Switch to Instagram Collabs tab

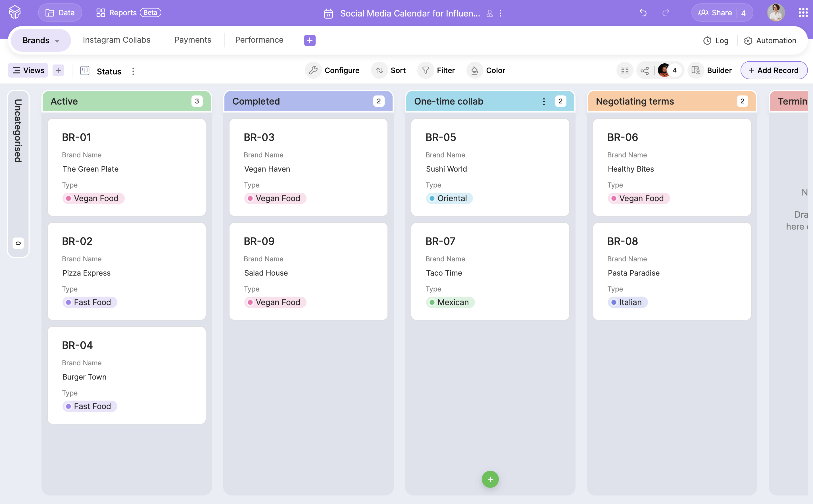[x=117, y=40]
